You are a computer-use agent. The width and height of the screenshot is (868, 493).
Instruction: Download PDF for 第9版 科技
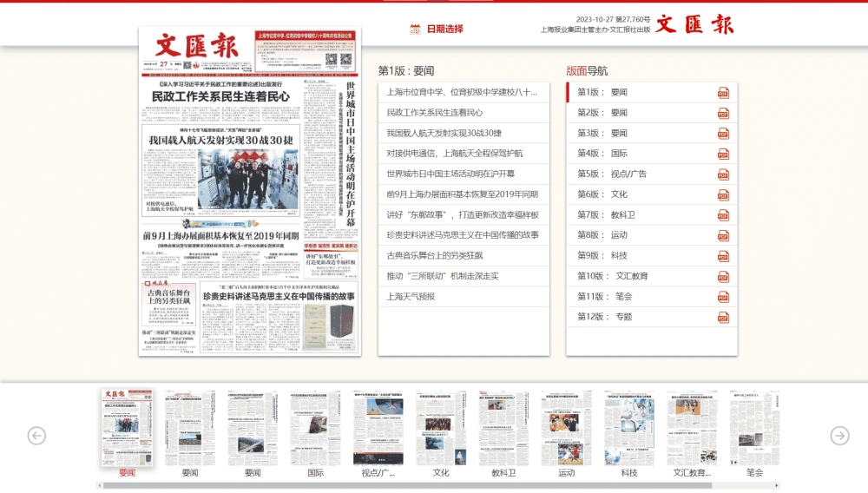(x=723, y=256)
